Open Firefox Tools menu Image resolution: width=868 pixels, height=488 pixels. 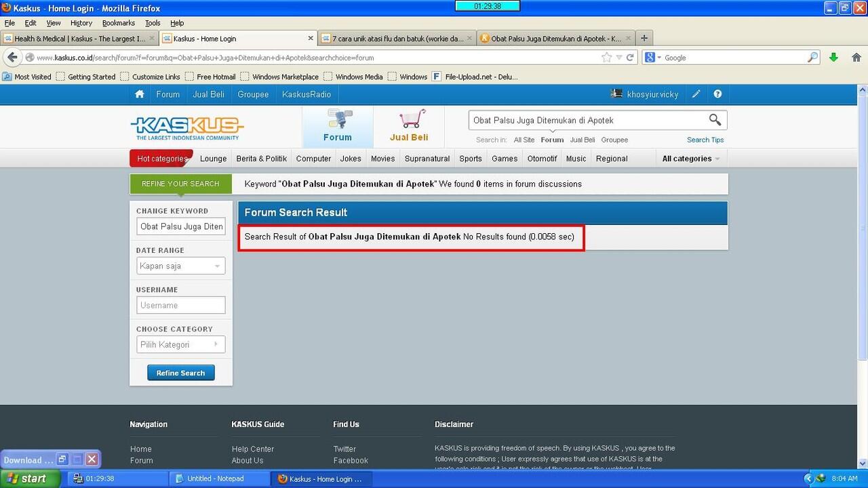tap(153, 23)
